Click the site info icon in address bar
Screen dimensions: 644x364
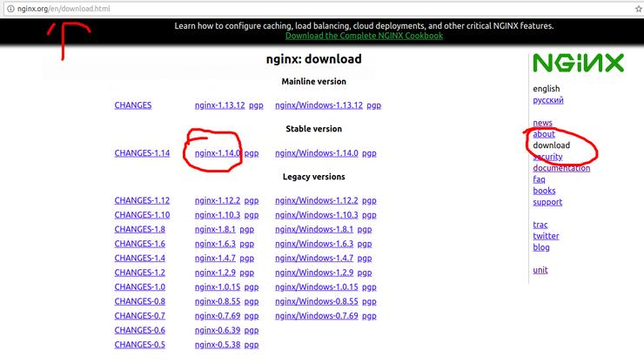tap(10, 9)
